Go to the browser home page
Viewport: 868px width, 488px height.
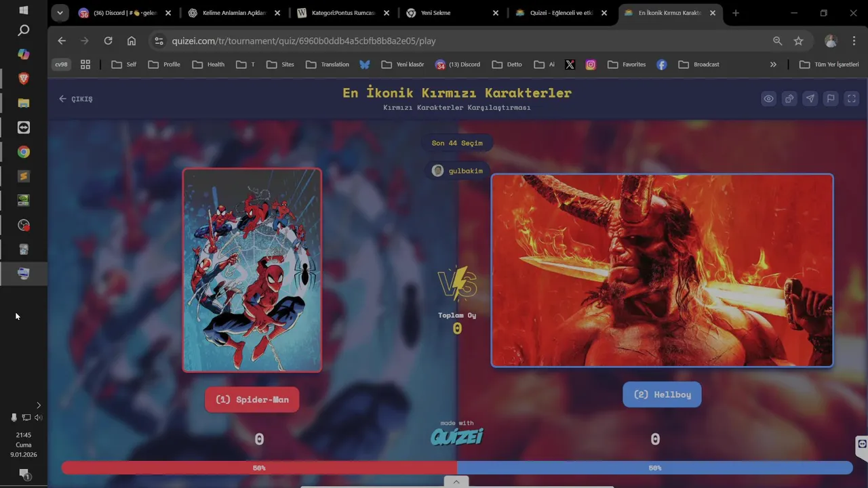click(132, 41)
